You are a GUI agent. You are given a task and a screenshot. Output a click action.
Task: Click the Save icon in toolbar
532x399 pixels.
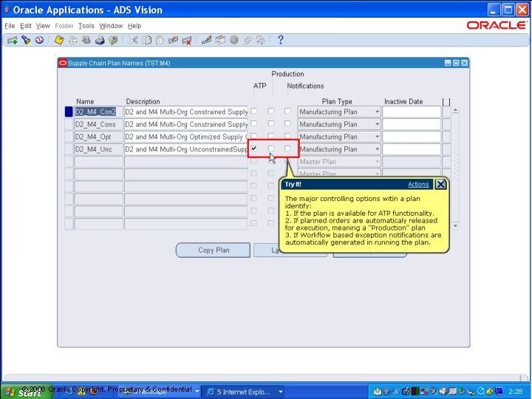pyautogui.click(x=59, y=41)
